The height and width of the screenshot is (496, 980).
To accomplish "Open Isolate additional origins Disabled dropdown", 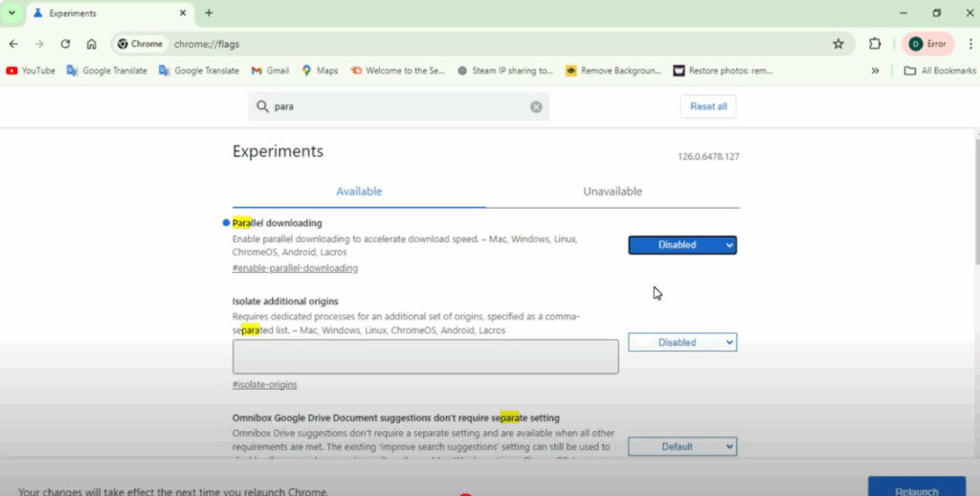I will (681, 343).
